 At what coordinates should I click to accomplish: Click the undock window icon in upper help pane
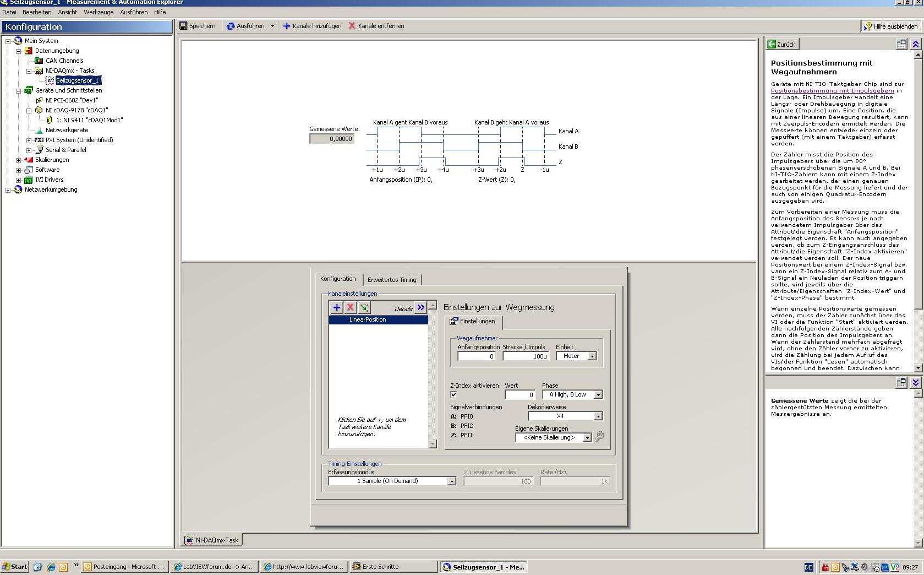pos(901,44)
